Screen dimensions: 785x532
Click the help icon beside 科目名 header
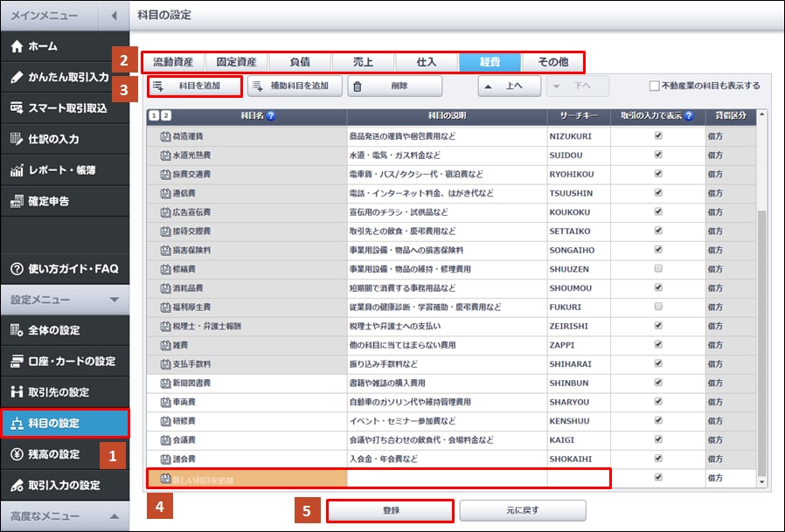271,115
